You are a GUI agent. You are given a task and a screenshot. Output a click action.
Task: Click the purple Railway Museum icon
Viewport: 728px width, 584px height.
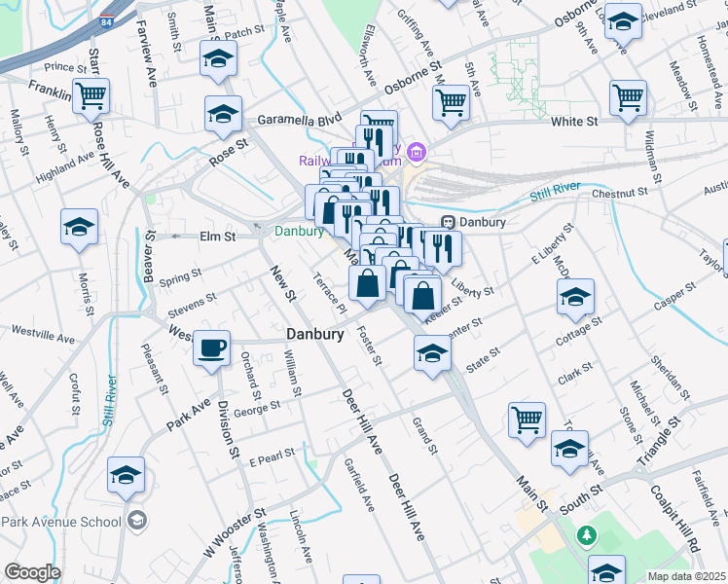417,152
